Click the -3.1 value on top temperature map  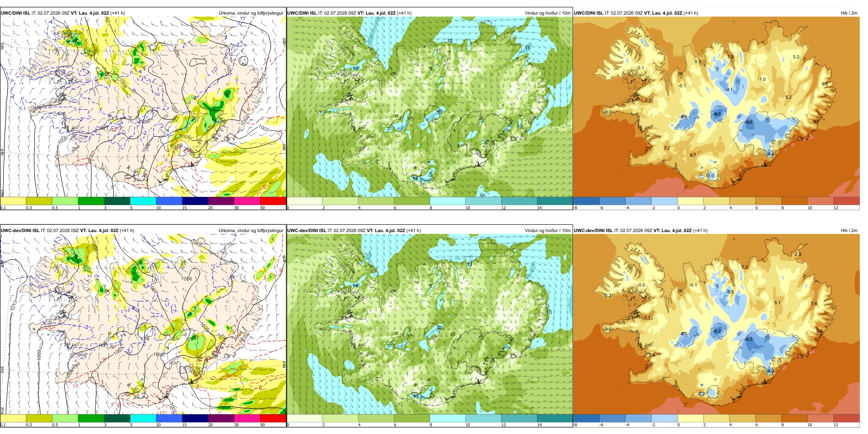pos(729,90)
